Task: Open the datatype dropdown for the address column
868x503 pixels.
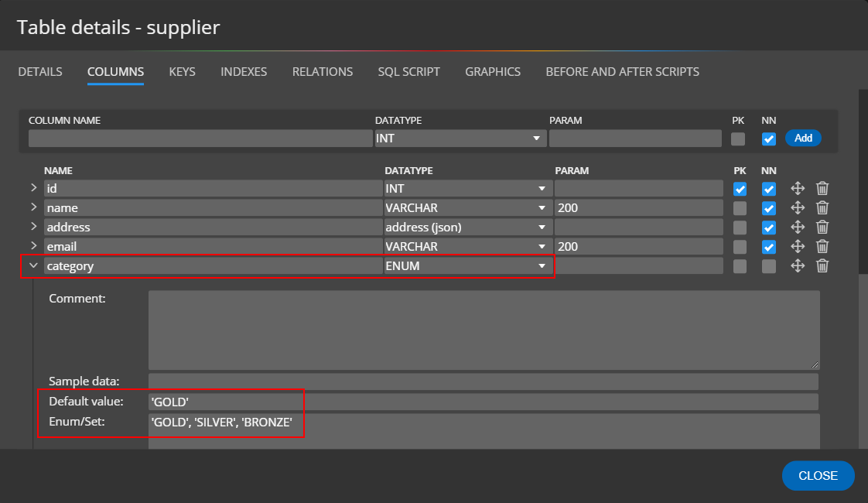Action: pos(542,227)
